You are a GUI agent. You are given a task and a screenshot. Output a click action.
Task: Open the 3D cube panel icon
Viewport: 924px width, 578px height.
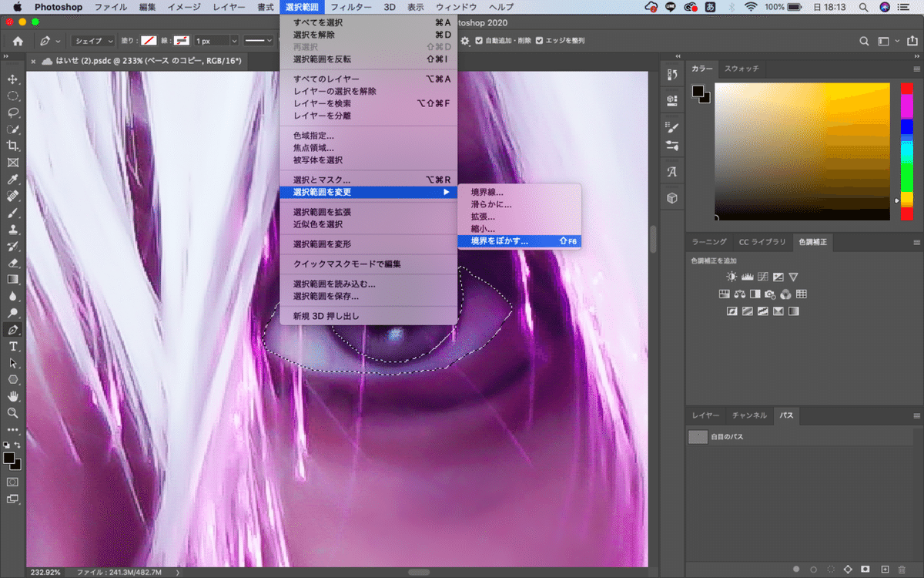[671, 198]
